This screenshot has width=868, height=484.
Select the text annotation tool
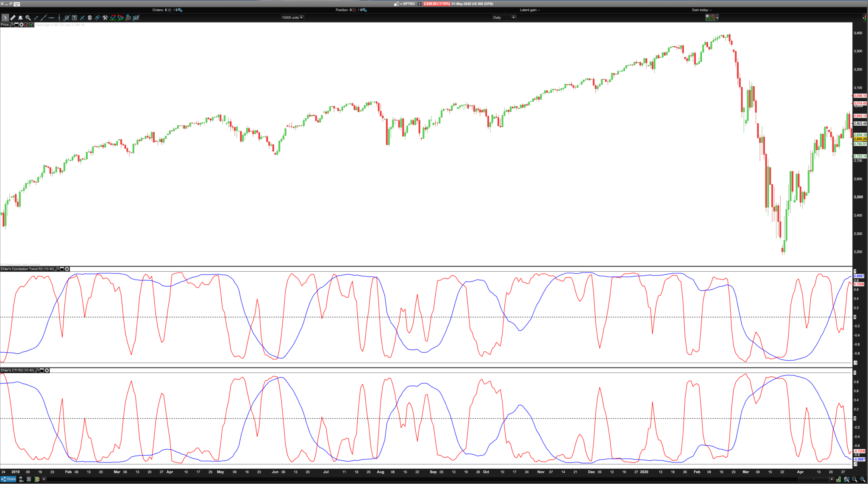pos(75,18)
